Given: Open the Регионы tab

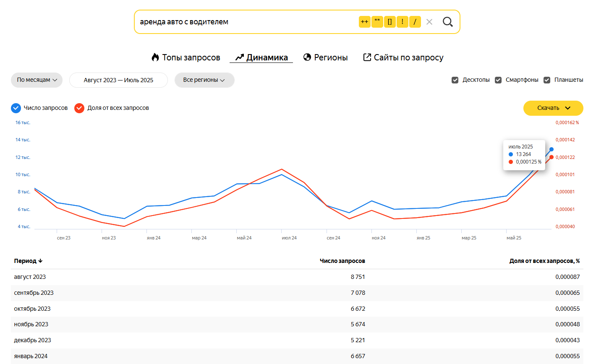Looking at the screenshot, I should [x=325, y=57].
